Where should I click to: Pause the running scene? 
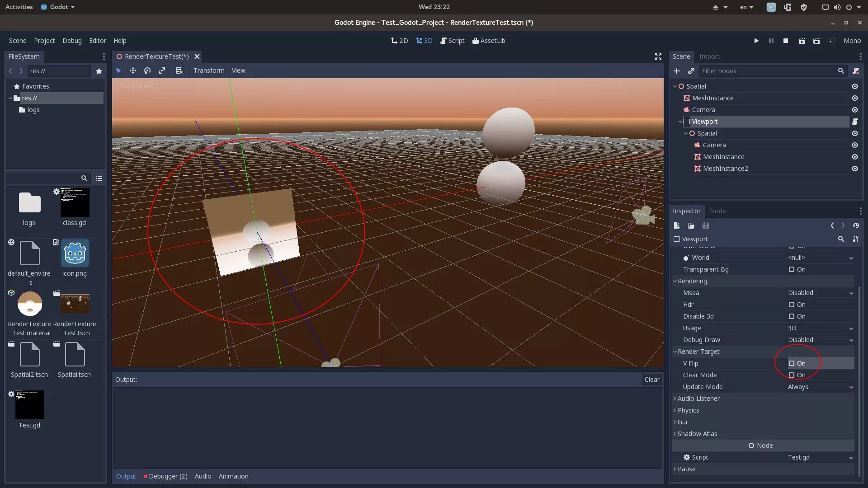click(x=771, y=41)
